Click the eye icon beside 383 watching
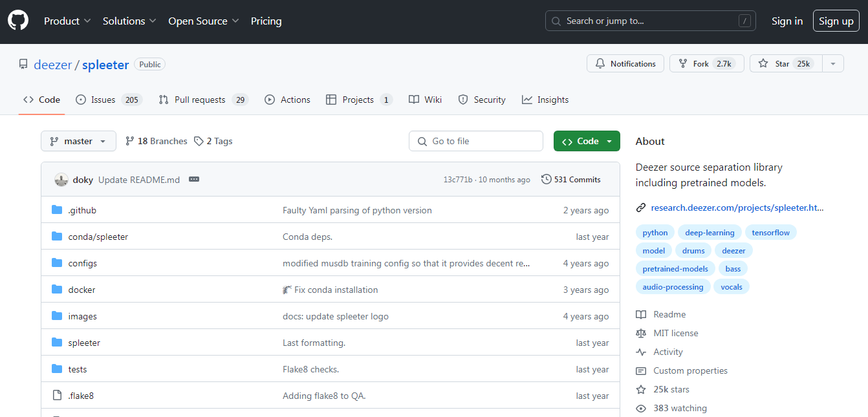Viewport: 868px width, 417px height. 641,408
